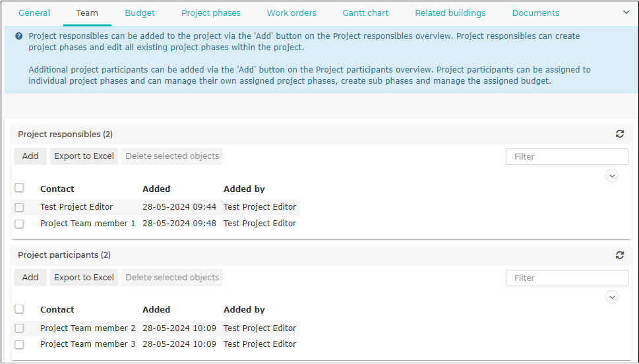Click Added by cell in Project Team member 2 row
The image size is (639, 364).
[260, 328]
